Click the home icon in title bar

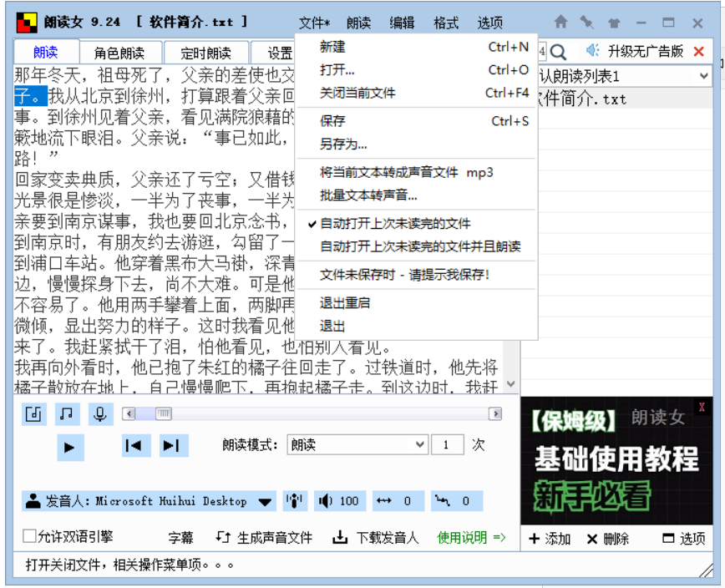(x=560, y=23)
